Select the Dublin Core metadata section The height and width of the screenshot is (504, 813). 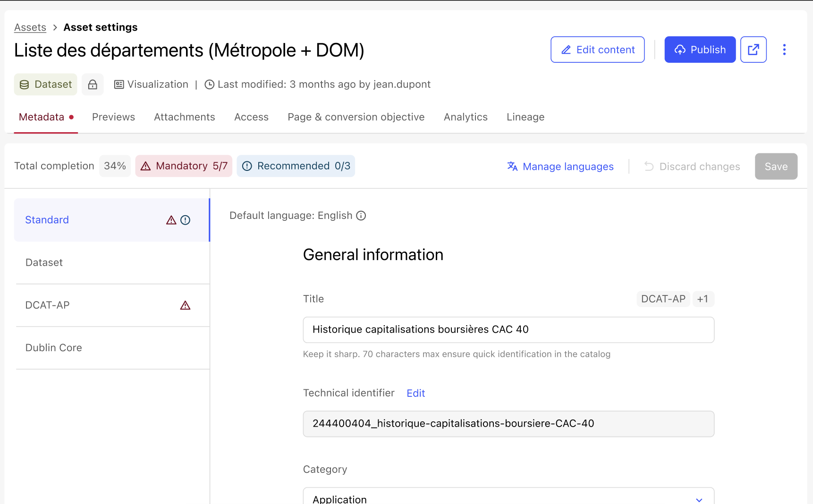(113, 348)
